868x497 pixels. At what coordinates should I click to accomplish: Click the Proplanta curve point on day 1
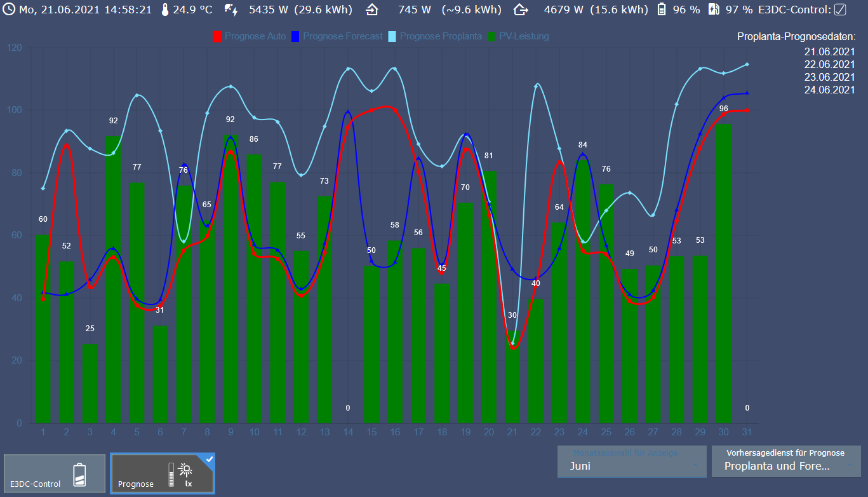(x=43, y=188)
